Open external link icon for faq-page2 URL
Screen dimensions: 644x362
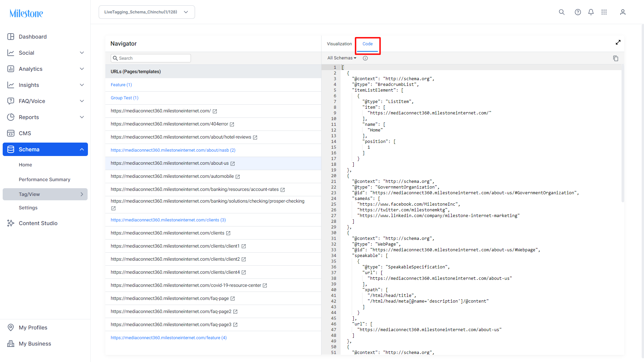click(x=235, y=312)
